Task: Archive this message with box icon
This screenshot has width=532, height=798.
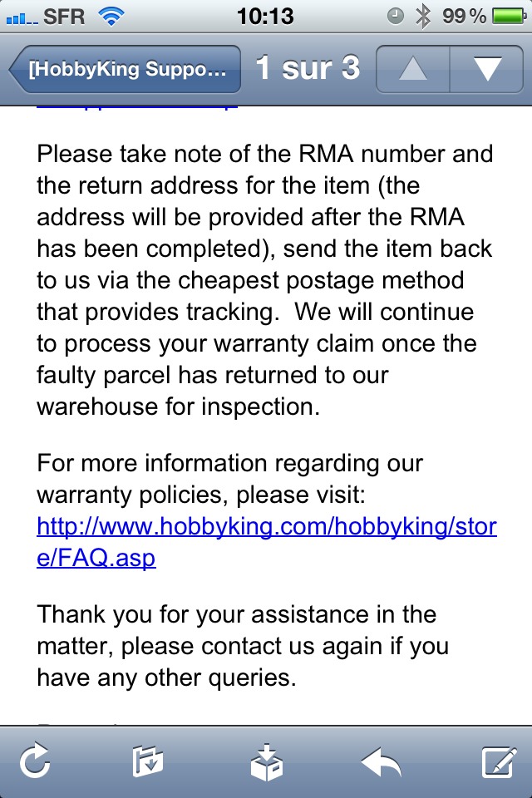Action: [266, 762]
